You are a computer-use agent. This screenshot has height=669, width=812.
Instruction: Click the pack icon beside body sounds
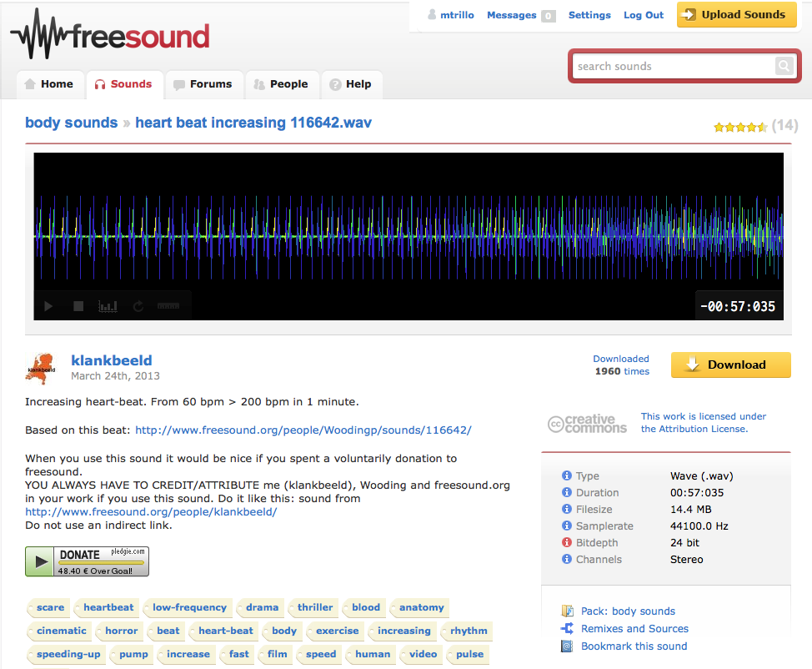(x=567, y=611)
